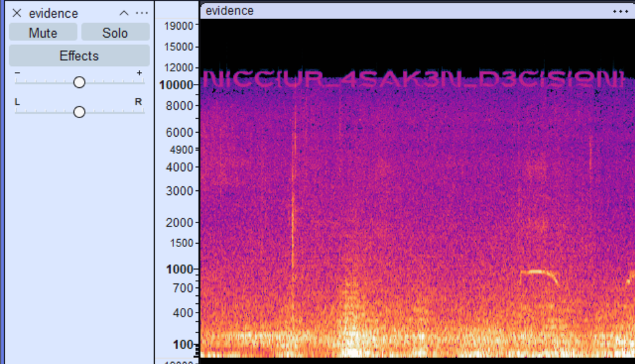The height and width of the screenshot is (364, 635).
Task: Close the evidence track with the X
Action: pos(17,13)
